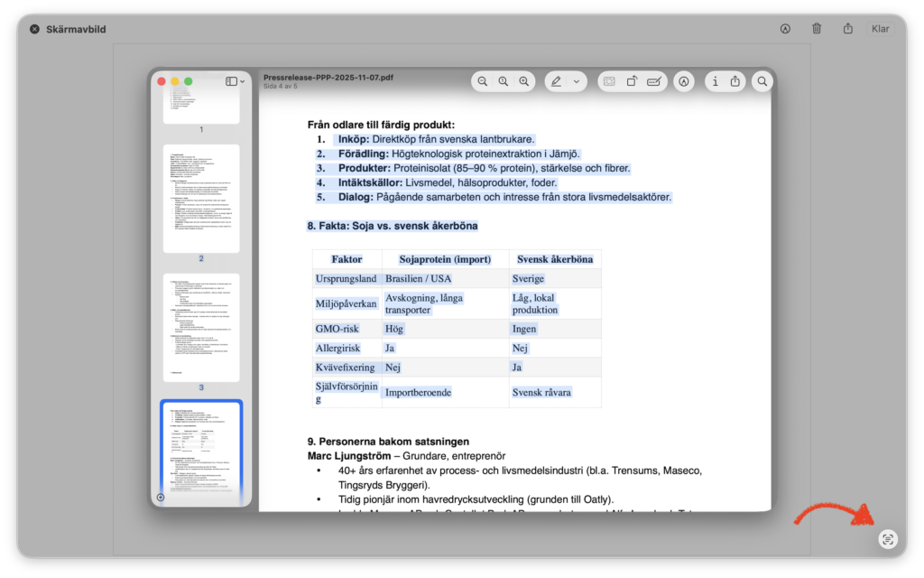Toggle the Markup toolbar in Preview
The image size is (924, 578).
[x=684, y=81]
